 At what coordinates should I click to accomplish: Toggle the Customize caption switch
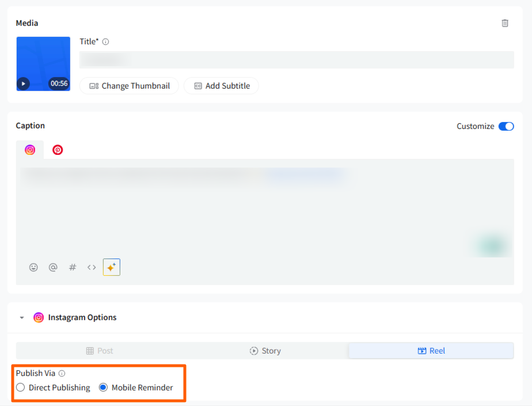(506, 126)
